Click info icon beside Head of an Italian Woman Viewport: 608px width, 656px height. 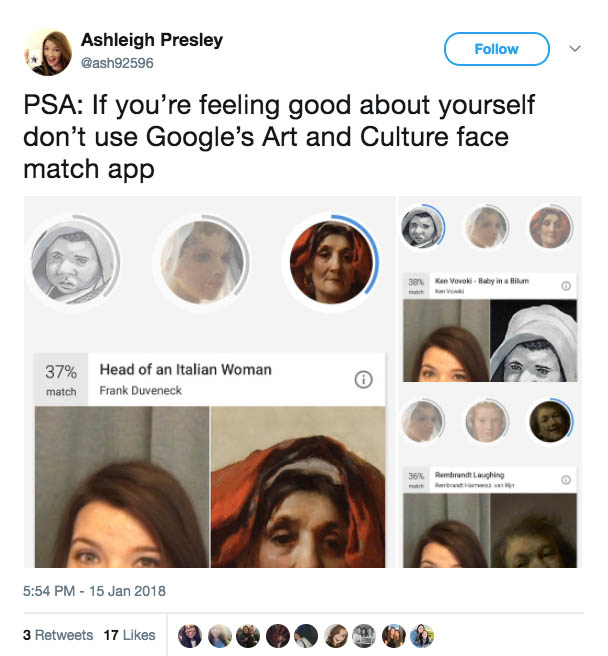tap(363, 379)
